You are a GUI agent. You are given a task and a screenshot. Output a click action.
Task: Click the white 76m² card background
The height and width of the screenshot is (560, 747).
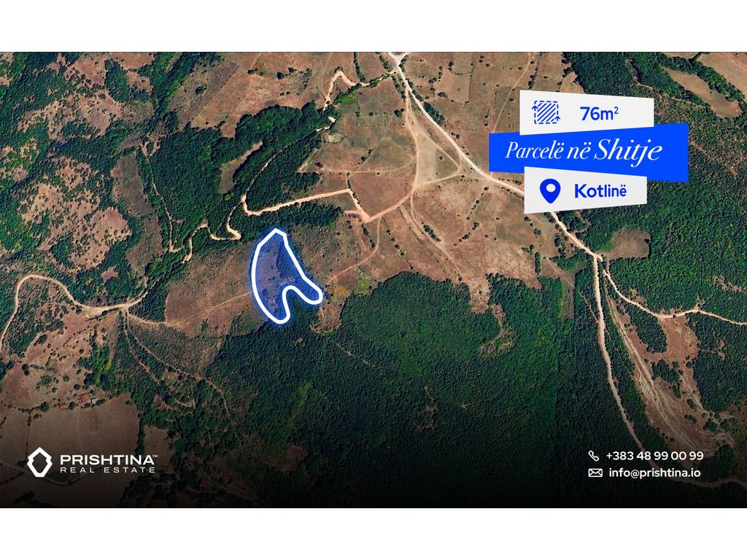coord(587,112)
